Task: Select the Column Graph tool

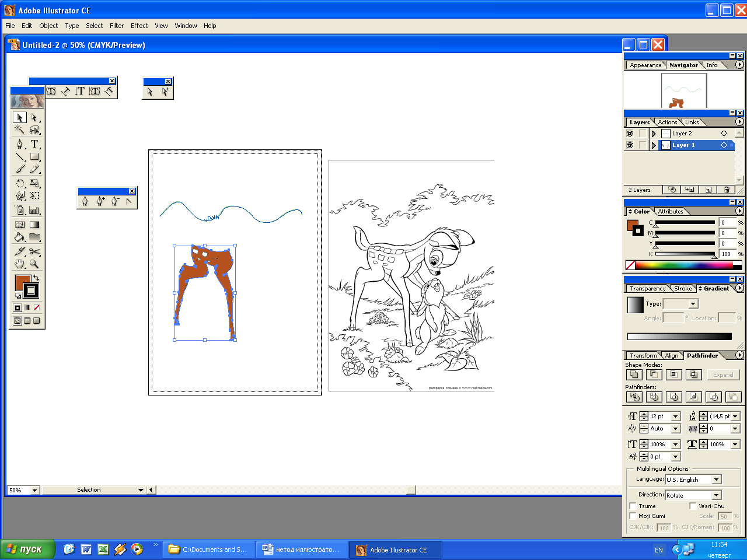Action: coord(34,210)
